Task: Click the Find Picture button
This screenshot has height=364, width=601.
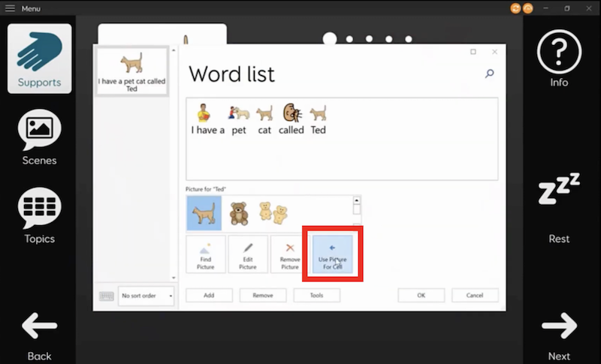Action: [205, 254]
